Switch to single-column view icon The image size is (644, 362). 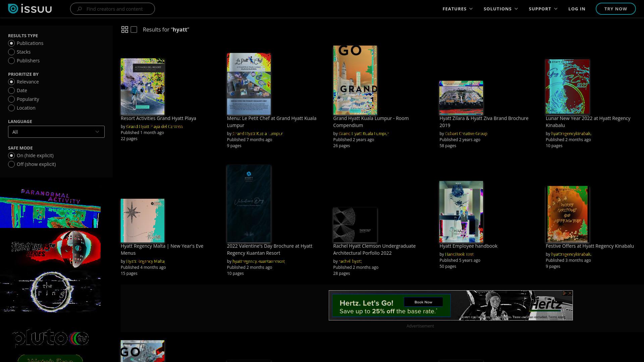click(x=134, y=29)
